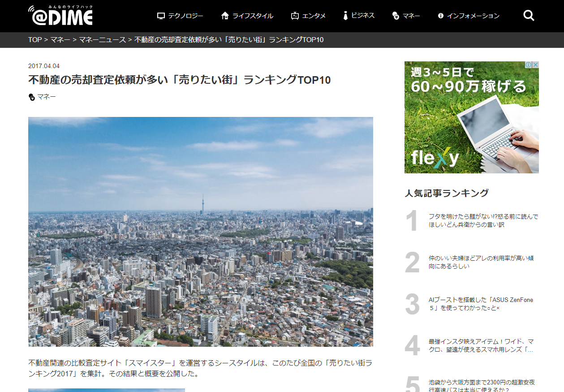Click the necktie icon beside ビジネス
This screenshot has height=392, width=564.
345,16
